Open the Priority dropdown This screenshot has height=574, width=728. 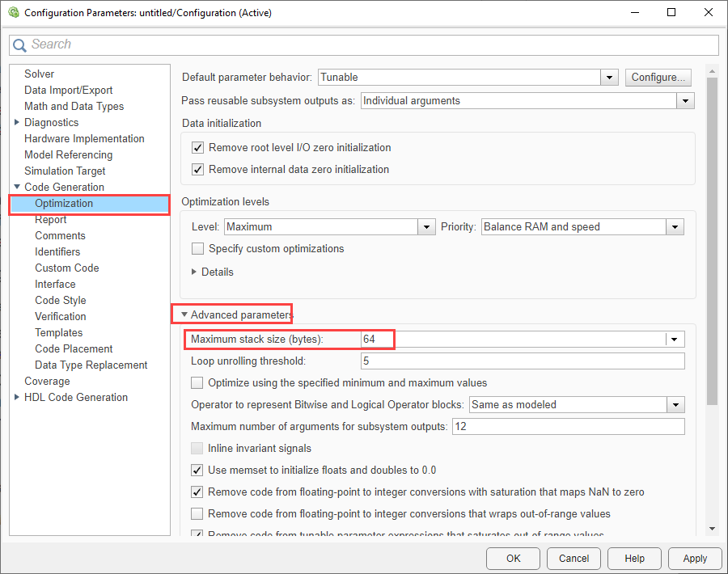click(675, 227)
